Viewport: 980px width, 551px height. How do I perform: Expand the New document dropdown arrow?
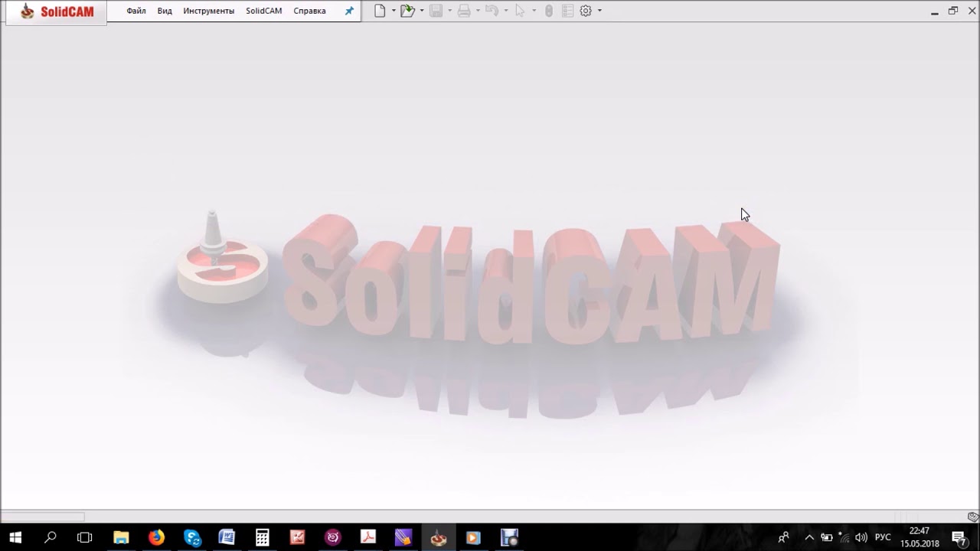tap(394, 11)
